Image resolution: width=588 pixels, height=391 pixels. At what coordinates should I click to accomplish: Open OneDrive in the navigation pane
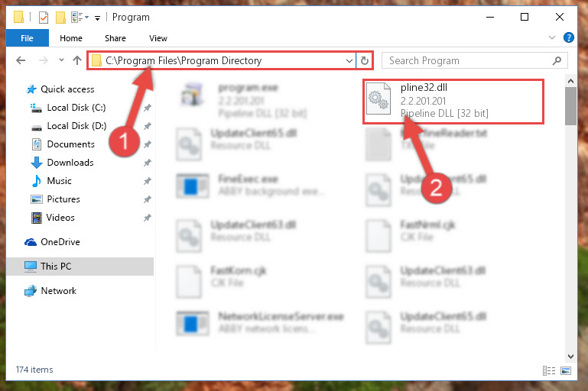point(60,242)
